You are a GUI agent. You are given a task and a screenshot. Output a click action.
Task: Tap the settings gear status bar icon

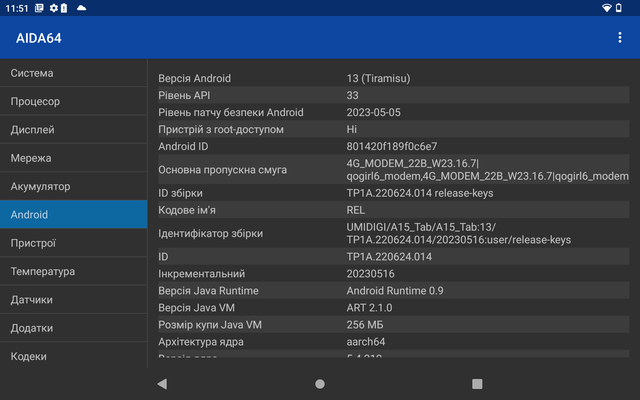click(53, 8)
